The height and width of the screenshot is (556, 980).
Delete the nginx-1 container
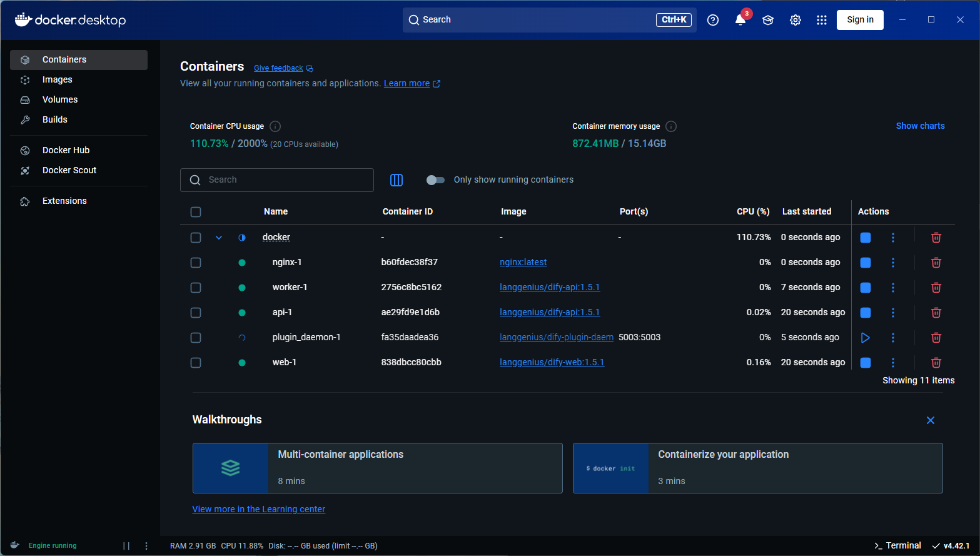pyautogui.click(x=936, y=263)
